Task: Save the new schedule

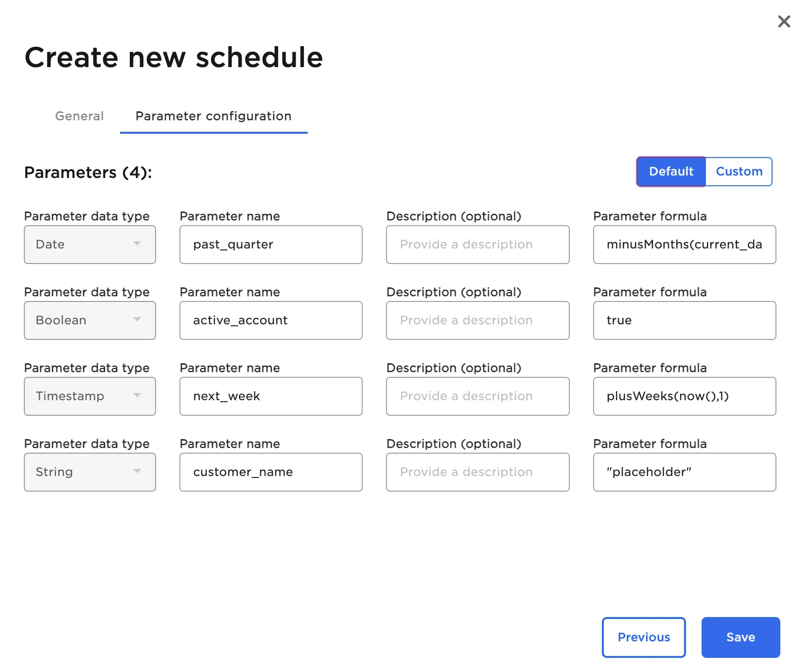Action: (740, 637)
